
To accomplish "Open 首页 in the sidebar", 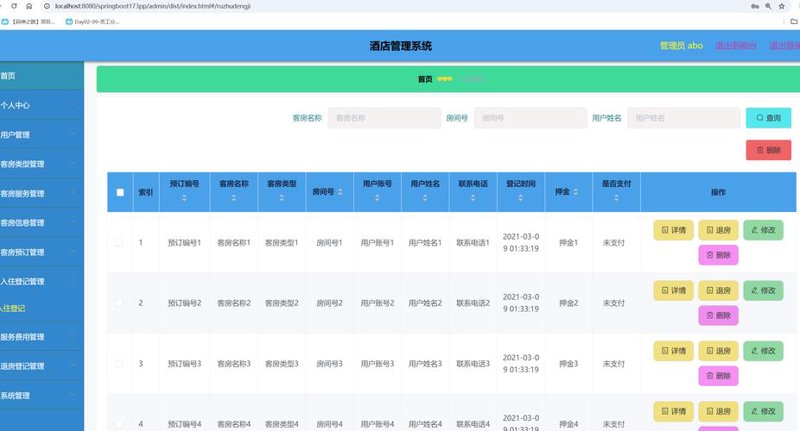I will 42,75.
